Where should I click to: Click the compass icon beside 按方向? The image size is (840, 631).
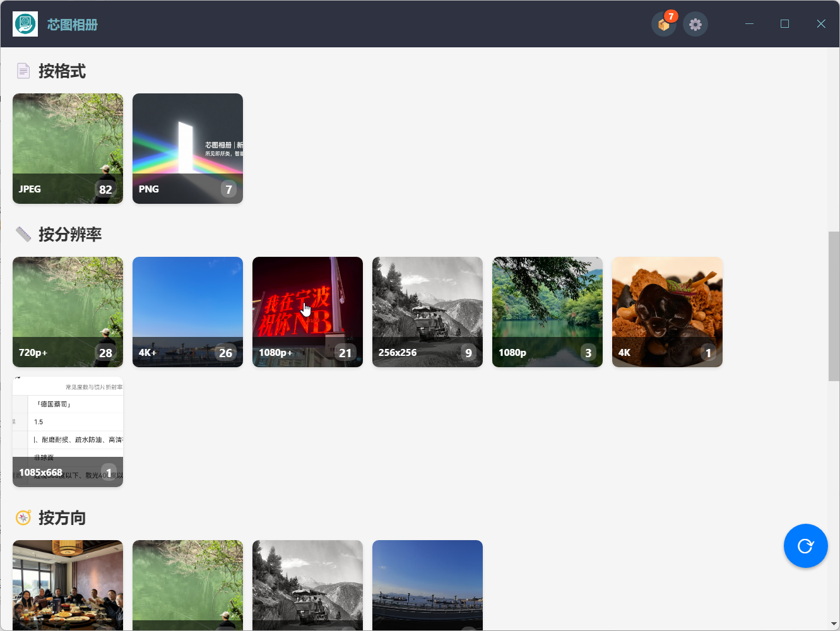click(23, 518)
